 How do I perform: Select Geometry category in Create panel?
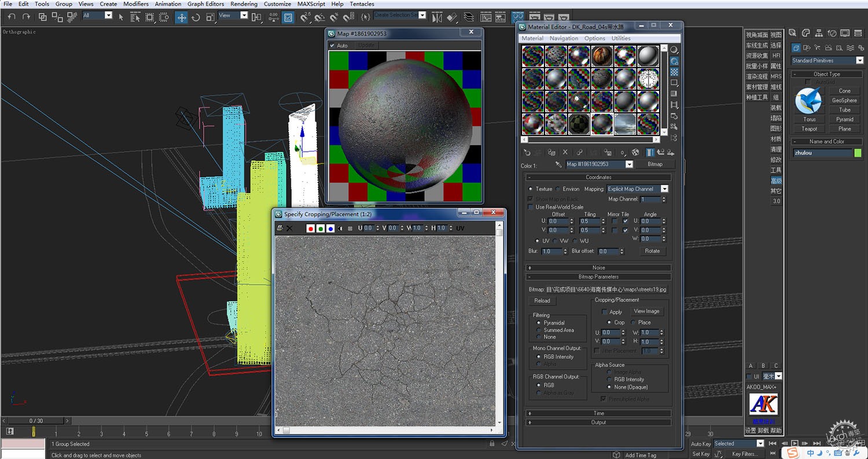coord(796,48)
